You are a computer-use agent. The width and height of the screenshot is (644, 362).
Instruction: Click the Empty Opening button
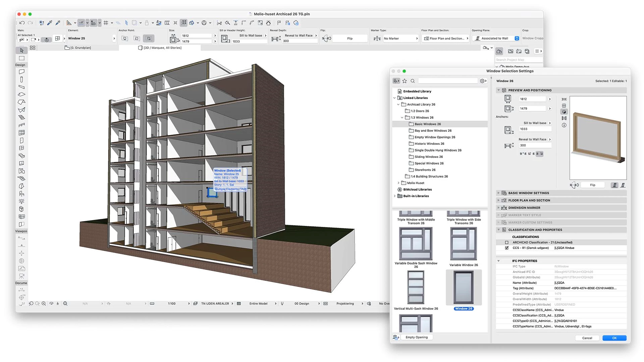(x=416, y=337)
